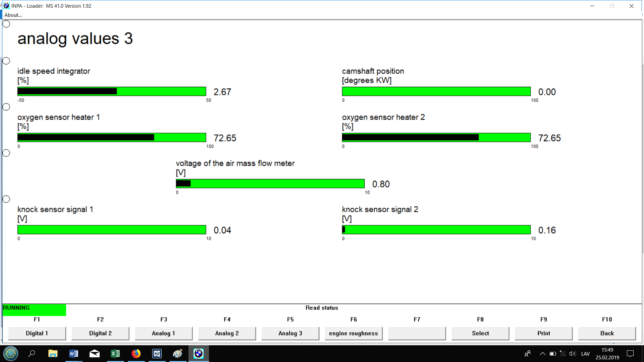Switch to Analog 2 page

point(227,333)
